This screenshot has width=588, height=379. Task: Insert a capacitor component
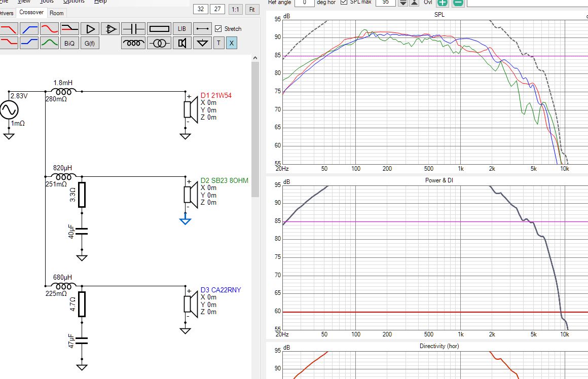(x=133, y=29)
